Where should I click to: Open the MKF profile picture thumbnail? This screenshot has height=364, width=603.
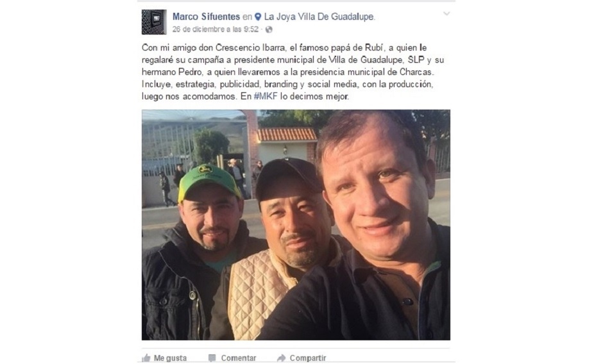point(154,22)
